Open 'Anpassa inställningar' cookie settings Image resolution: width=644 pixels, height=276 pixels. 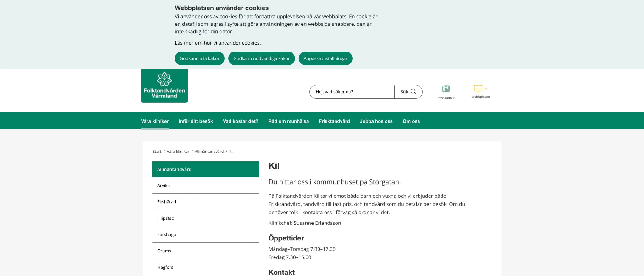[325, 58]
